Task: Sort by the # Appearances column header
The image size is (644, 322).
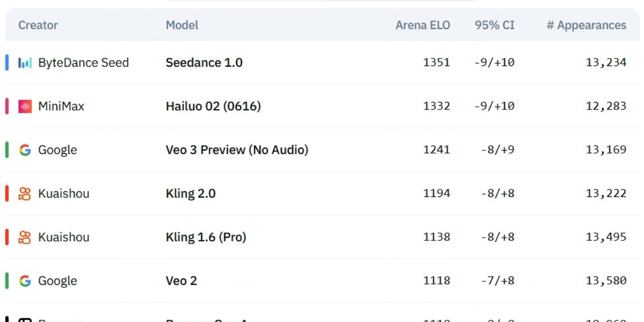Action: 587,25
